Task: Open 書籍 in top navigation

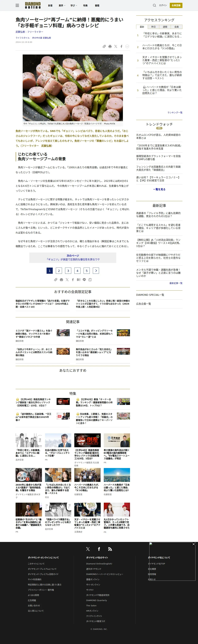Action: pos(97,6)
